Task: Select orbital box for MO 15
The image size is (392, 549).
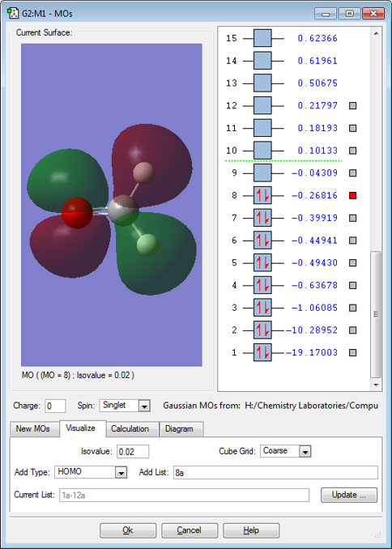Action: pos(262,38)
